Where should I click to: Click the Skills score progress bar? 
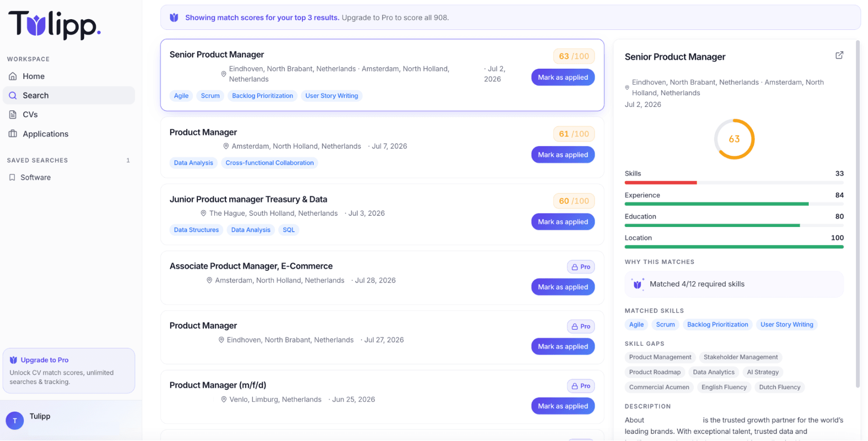[734, 183]
